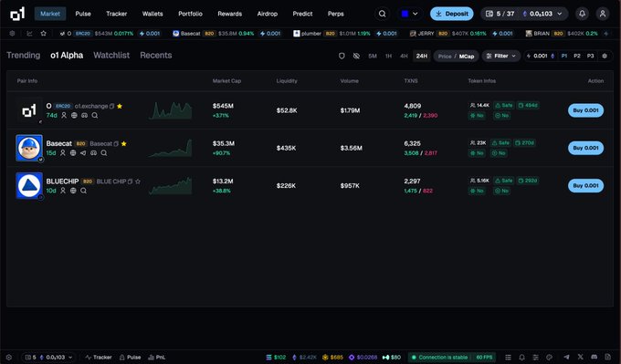Select the 4H timeframe
Viewport: 621px width, 364px height.
point(404,57)
